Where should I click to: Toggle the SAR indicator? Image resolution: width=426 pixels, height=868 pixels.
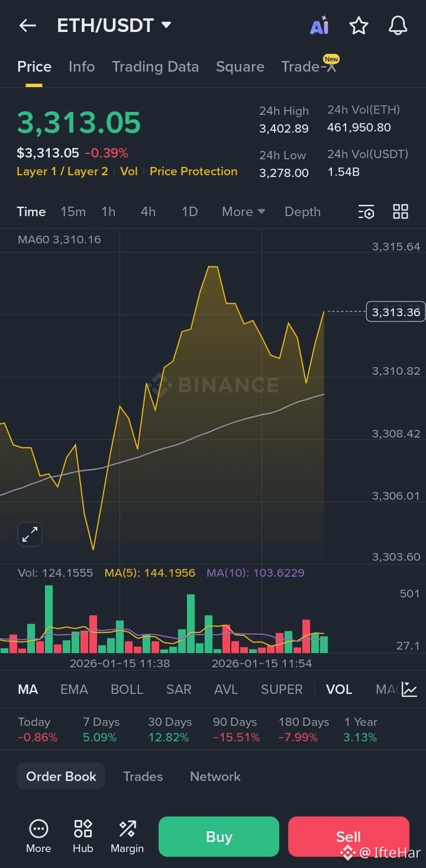coord(179,689)
